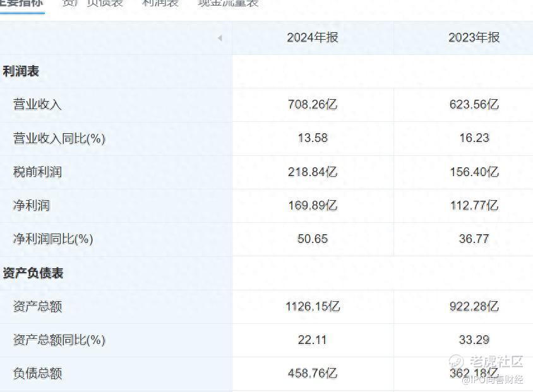Collapse the 利润表 section header

click(x=21, y=71)
